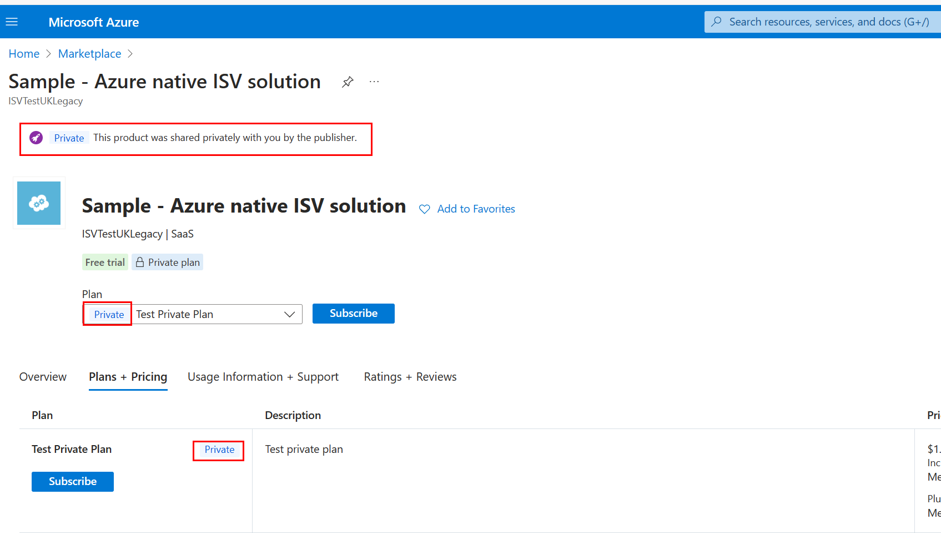
Task: Navigate to the Home breadcrumb
Action: [24, 54]
